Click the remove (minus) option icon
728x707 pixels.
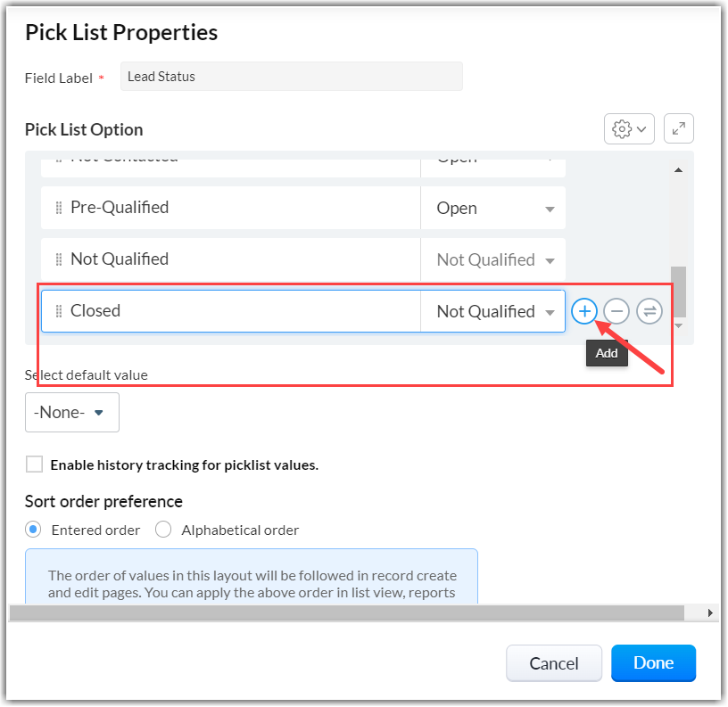[x=616, y=311]
